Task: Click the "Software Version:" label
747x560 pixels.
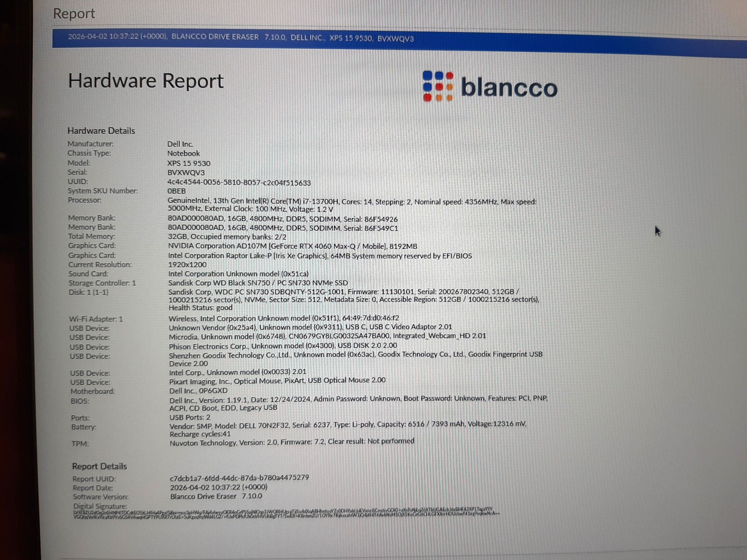Action: [101, 497]
